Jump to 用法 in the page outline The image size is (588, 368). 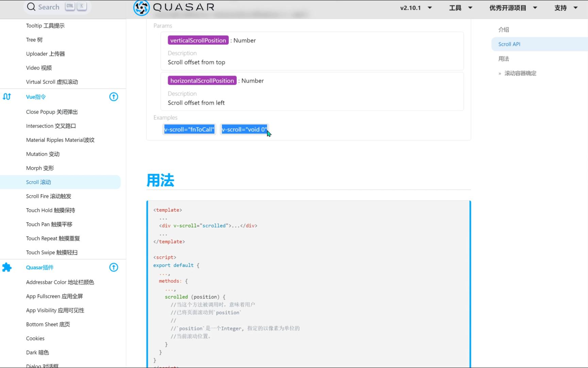tap(504, 59)
